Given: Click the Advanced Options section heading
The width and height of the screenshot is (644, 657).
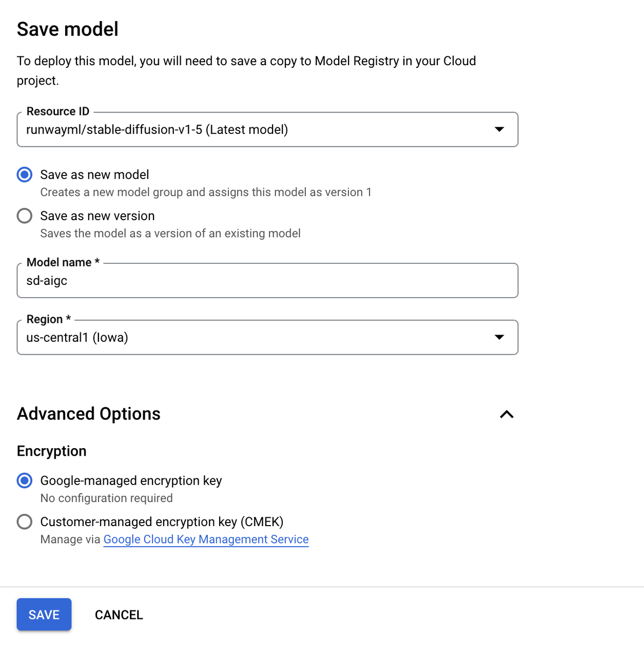Looking at the screenshot, I should (89, 414).
